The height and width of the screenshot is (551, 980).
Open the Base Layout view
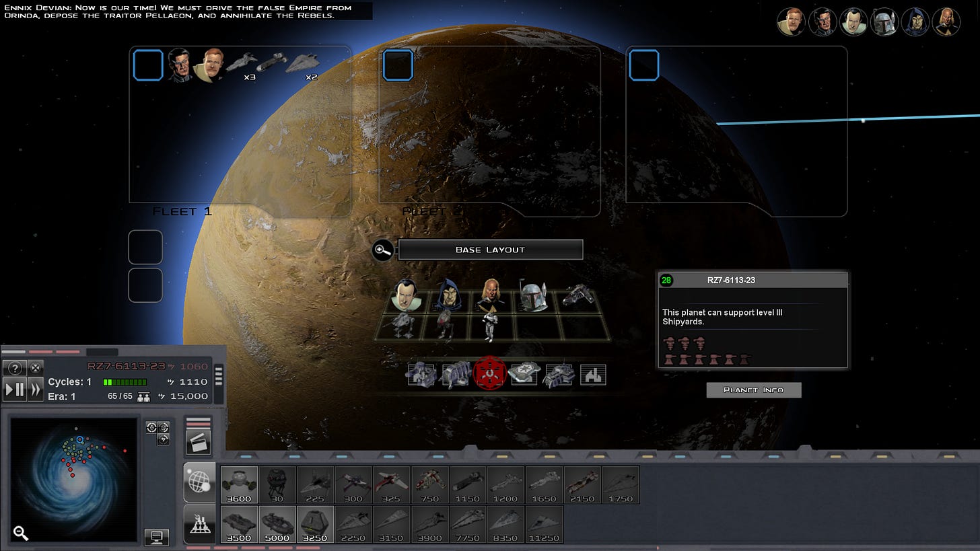point(490,250)
